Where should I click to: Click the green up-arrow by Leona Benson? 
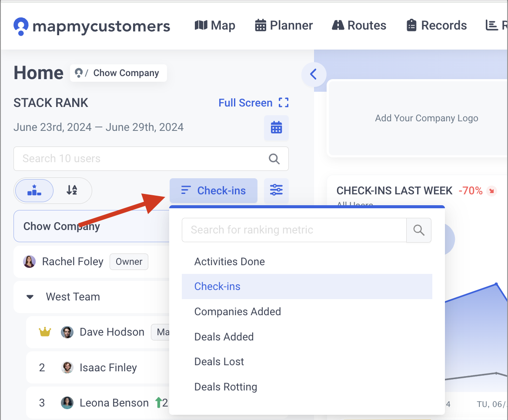coord(158,403)
